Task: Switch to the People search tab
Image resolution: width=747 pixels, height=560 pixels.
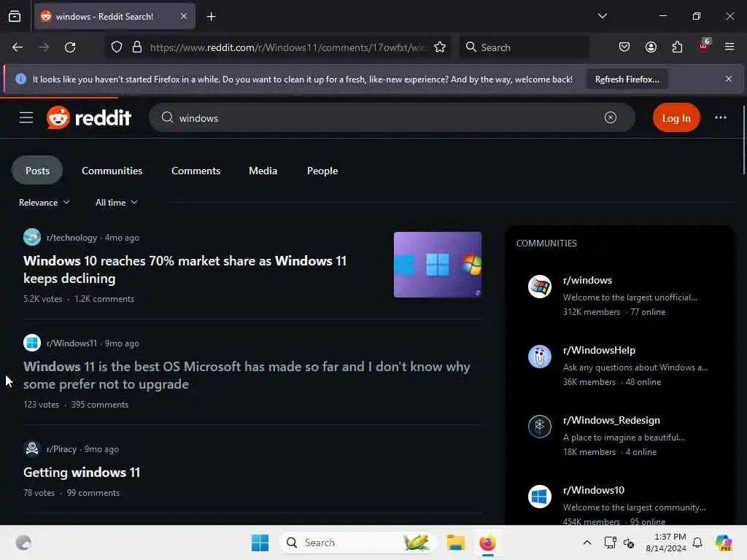Action: pos(322,171)
